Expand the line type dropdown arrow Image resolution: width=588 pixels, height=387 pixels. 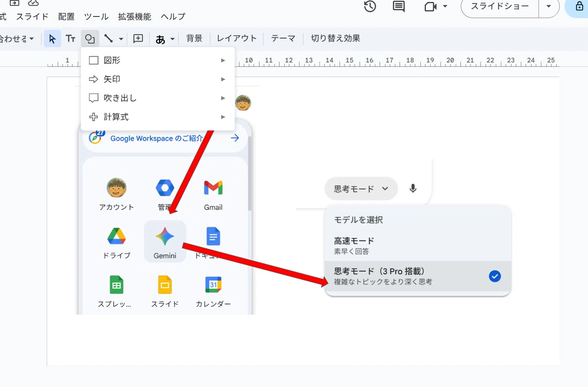pyautogui.click(x=121, y=39)
